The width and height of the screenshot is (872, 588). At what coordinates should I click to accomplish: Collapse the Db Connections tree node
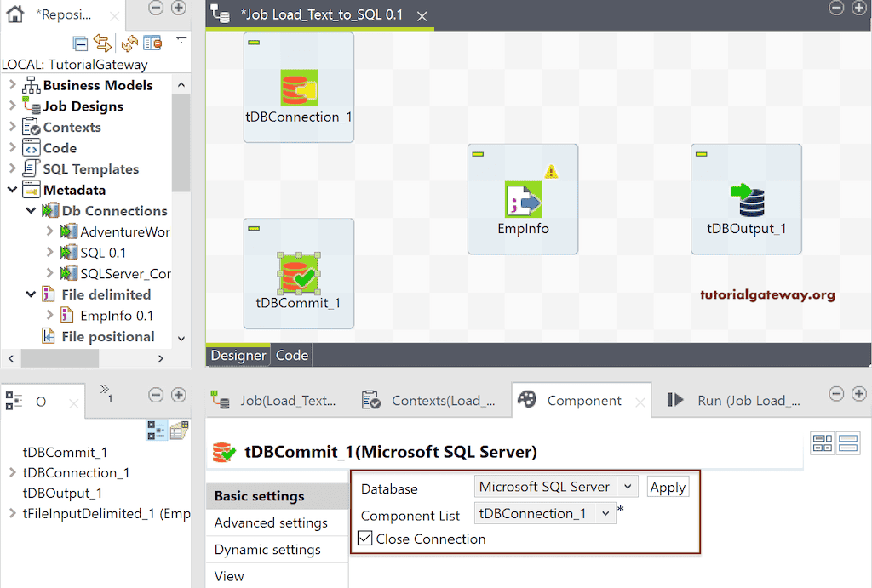point(32,210)
